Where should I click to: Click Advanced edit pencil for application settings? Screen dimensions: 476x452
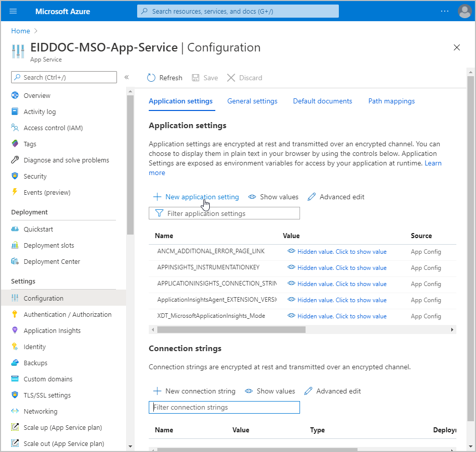click(x=312, y=197)
